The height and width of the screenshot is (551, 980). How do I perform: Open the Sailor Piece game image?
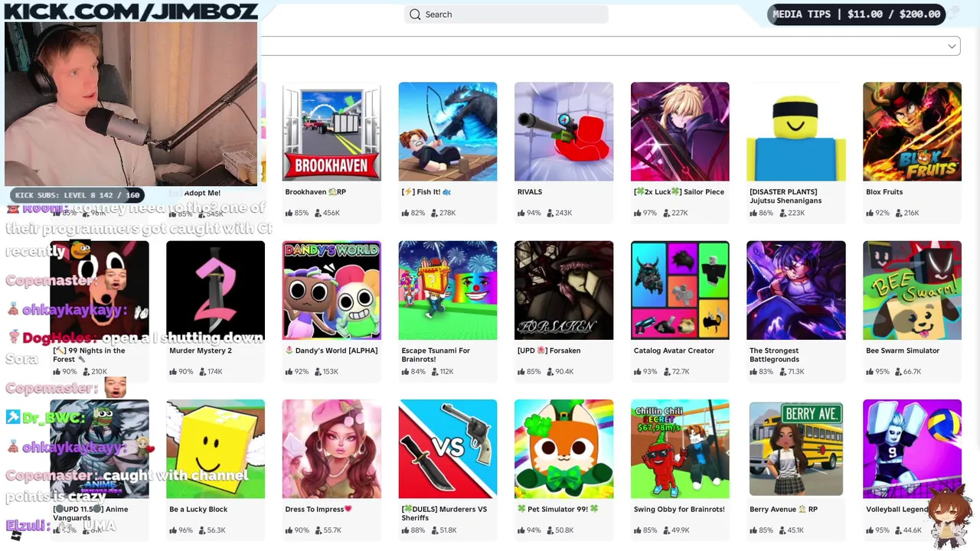680,132
